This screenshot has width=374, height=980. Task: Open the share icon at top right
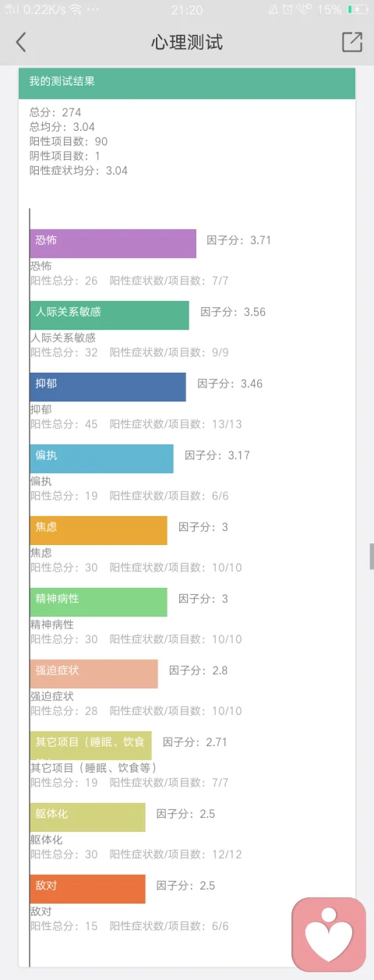coord(352,42)
